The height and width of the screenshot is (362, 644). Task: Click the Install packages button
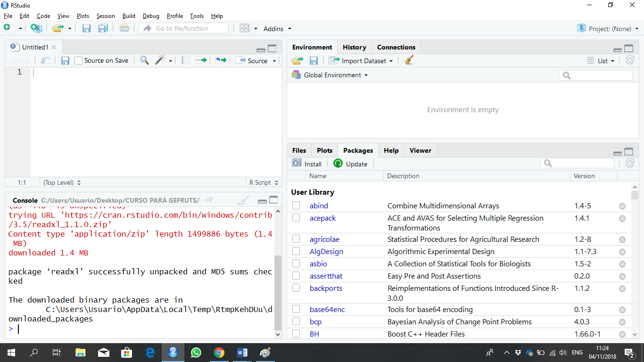click(x=307, y=164)
